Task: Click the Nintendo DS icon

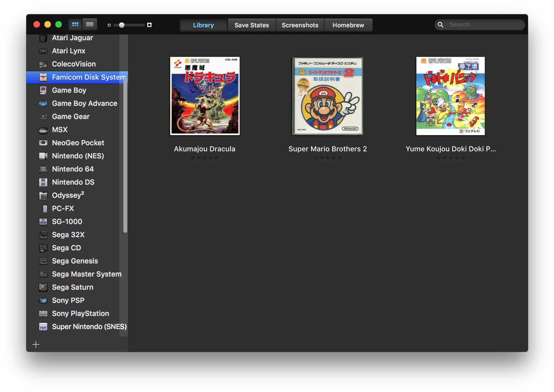Action: tap(43, 182)
